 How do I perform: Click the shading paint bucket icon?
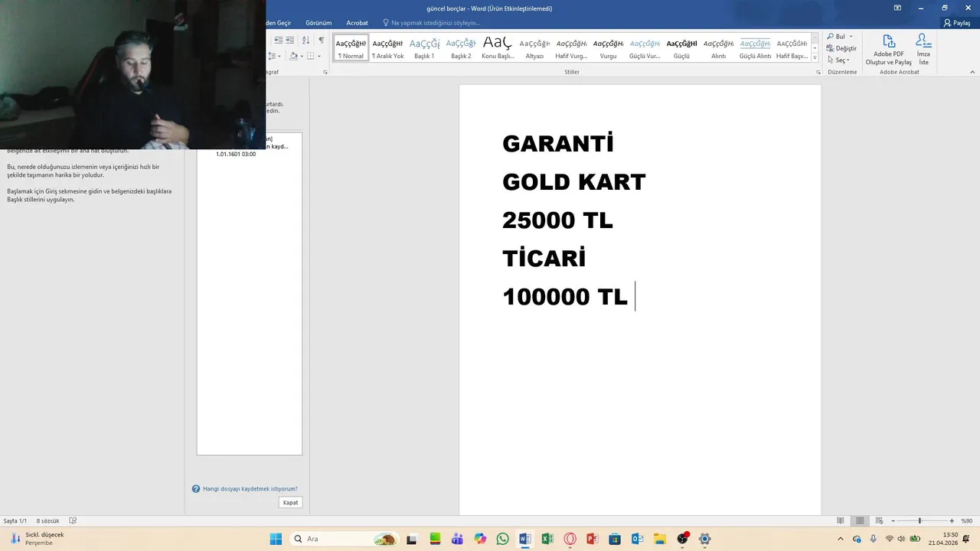pyautogui.click(x=293, y=56)
